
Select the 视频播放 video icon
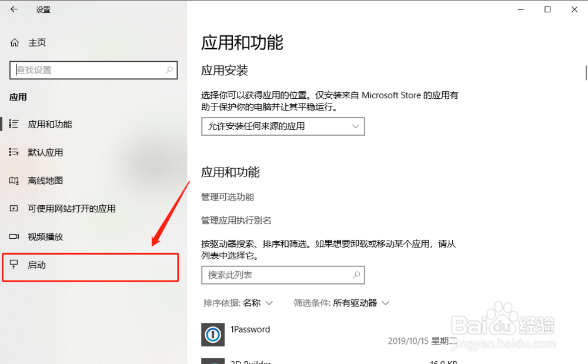14,237
